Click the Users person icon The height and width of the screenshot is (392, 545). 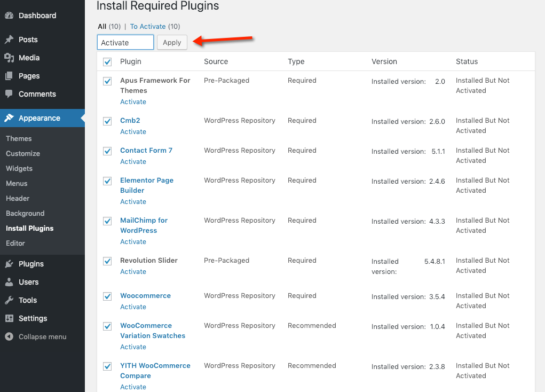(9, 282)
